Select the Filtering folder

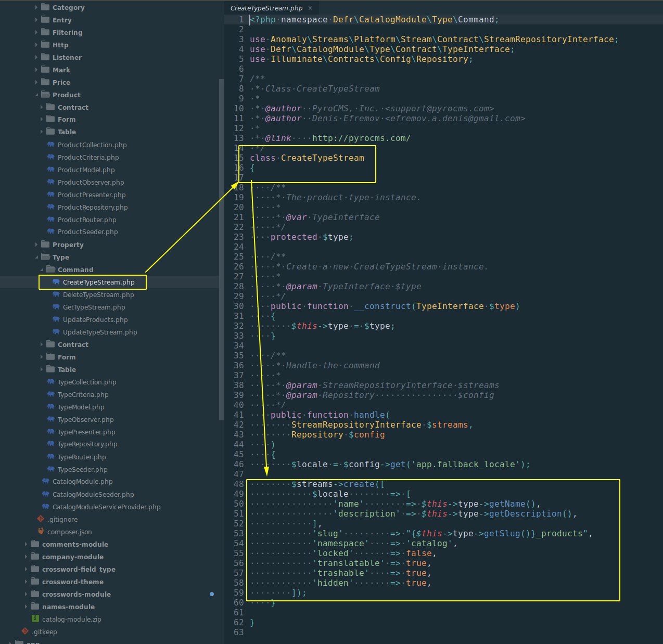coord(67,32)
